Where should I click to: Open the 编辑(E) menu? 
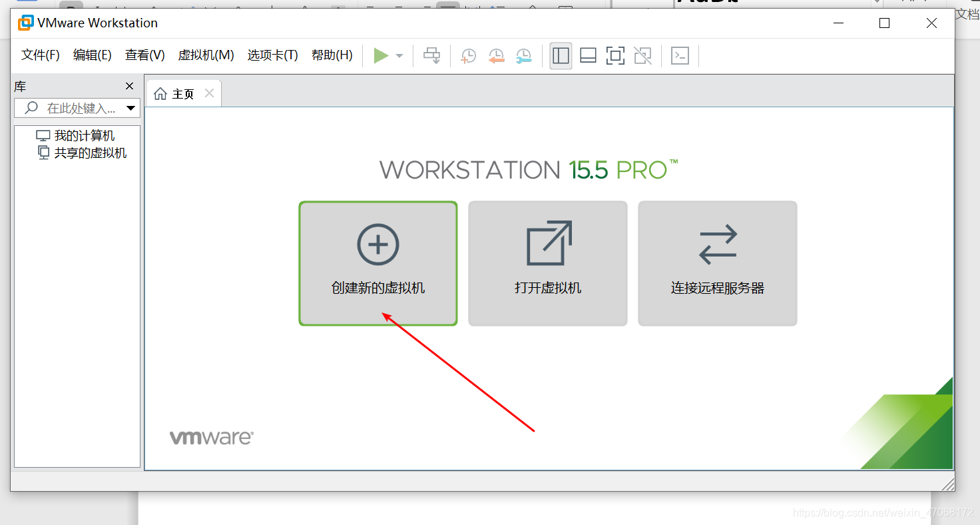coord(93,55)
